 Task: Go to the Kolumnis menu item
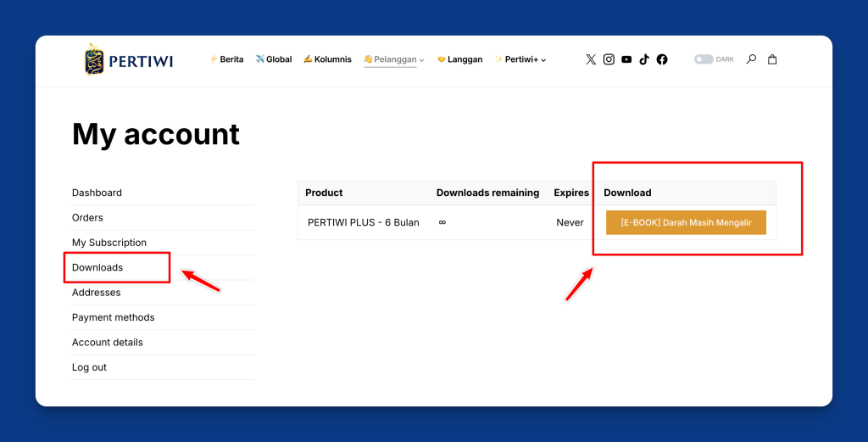click(x=327, y=59)
